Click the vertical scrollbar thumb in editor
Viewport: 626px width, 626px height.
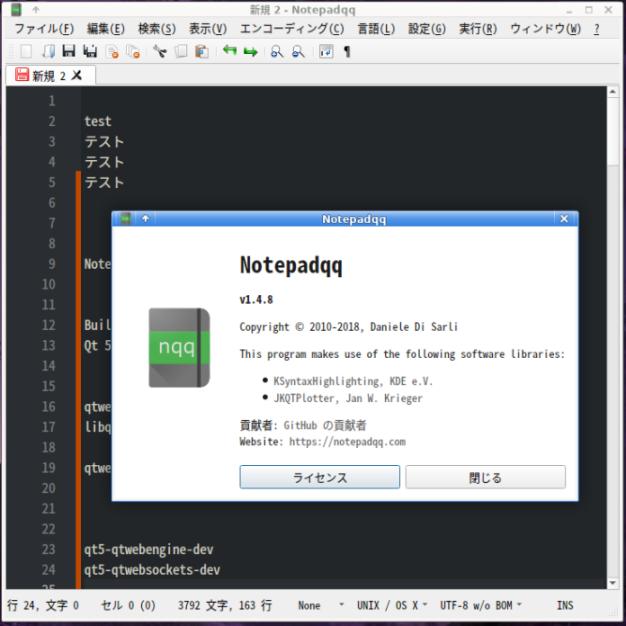coord(613,131)
